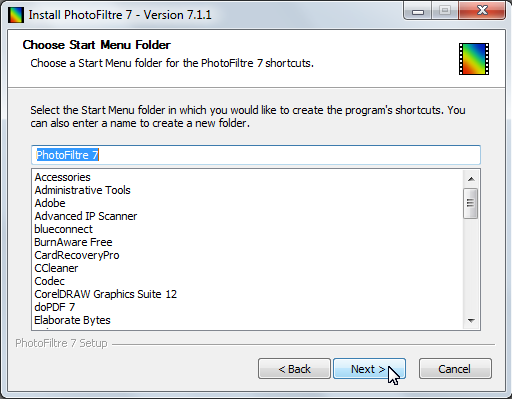Viewport: 512px width, 399px height.
Task: Click the Start Menu folder name field
Action: coord(256,155)
